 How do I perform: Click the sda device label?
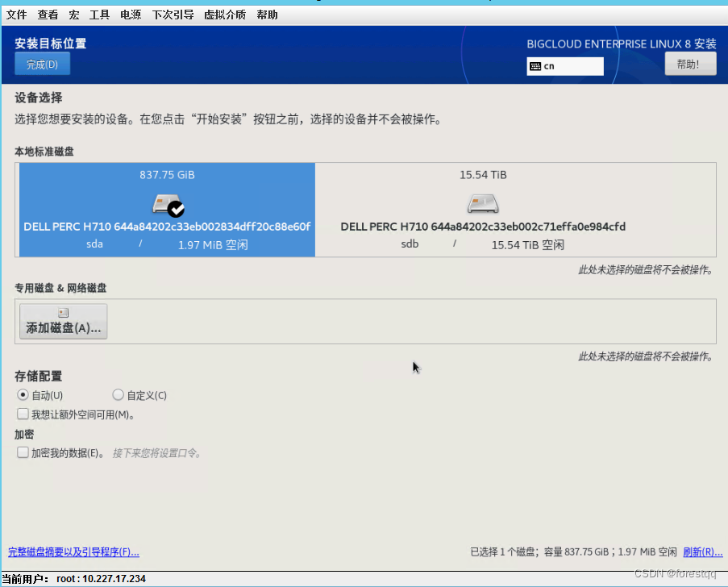[94, 244]
